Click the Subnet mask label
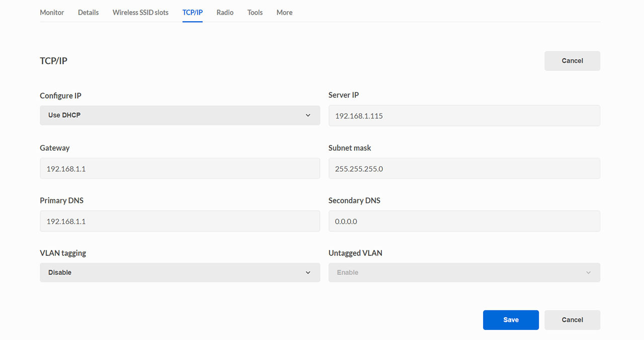Screen dimensions: 644x340 click(350, 148)
